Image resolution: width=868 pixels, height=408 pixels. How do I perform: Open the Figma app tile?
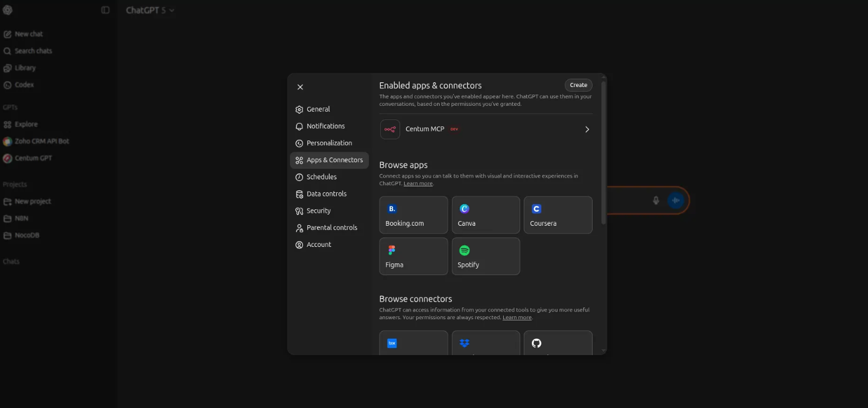[x=413, y=256]
